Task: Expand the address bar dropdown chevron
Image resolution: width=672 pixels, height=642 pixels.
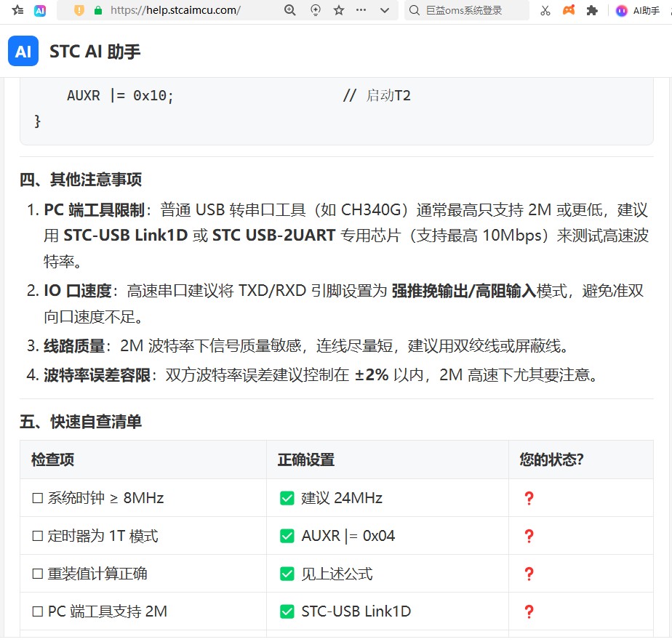Action: pyautogui.click(x=385, y=11)
